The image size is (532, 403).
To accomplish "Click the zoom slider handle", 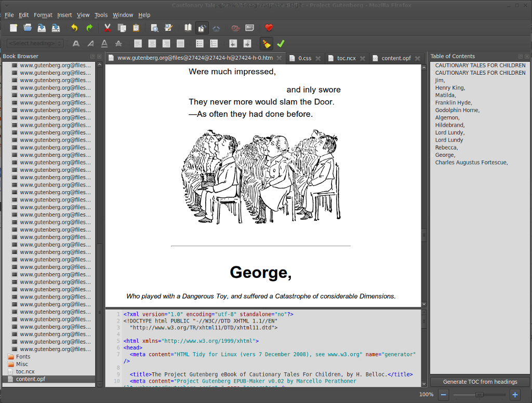I will click(x=479, y=395).
